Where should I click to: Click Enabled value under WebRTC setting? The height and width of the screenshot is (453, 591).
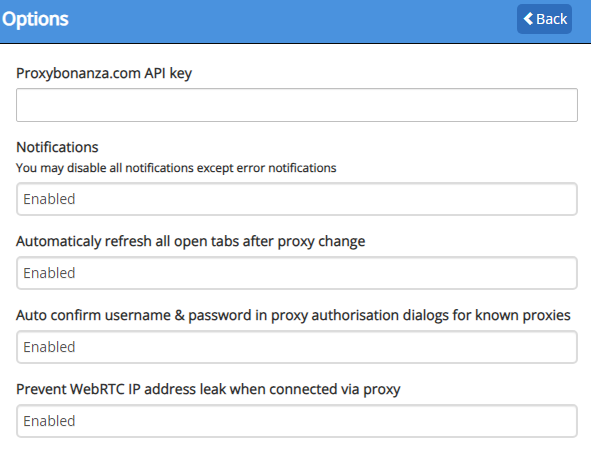pos(49,421)
